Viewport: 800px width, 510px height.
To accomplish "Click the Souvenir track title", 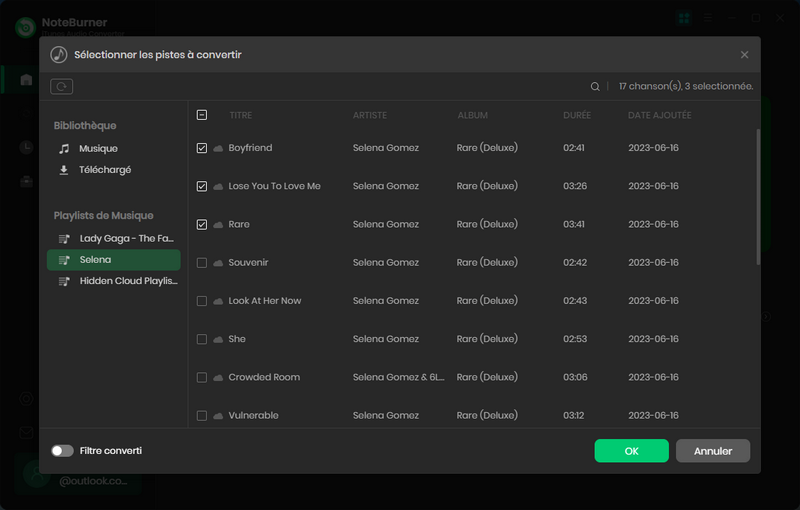I will tap(248, 263).
